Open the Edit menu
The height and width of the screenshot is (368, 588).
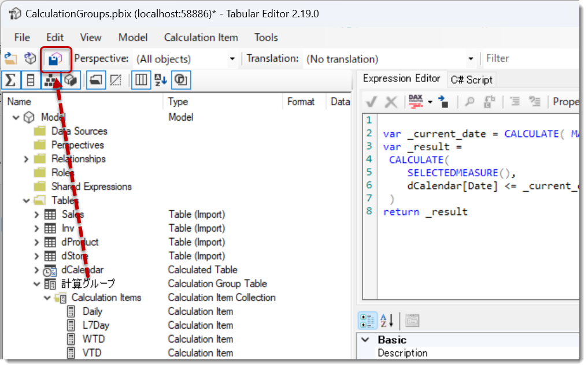[x=55, y=38]
